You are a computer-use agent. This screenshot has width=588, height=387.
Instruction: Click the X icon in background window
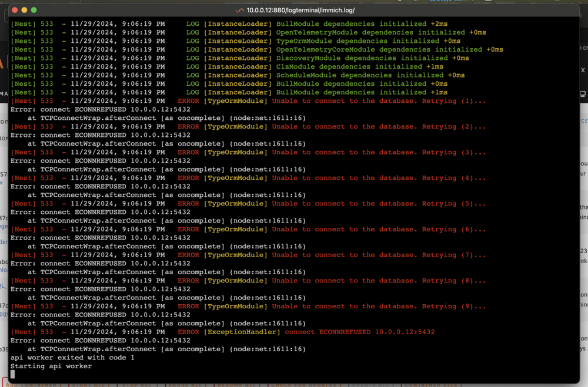[583, 70]
